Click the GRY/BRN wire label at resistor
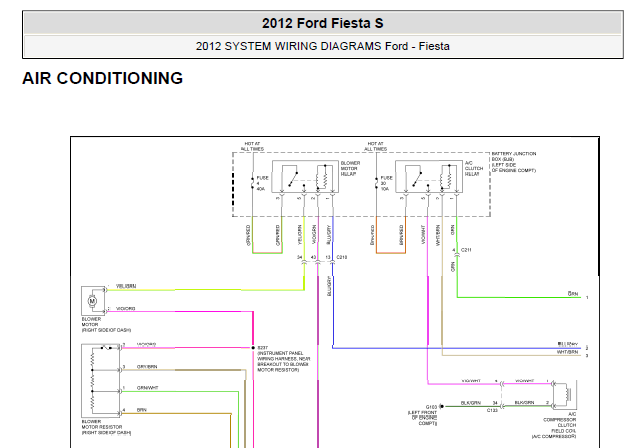This screenshot has height=448, width=627. click(147, 367)
